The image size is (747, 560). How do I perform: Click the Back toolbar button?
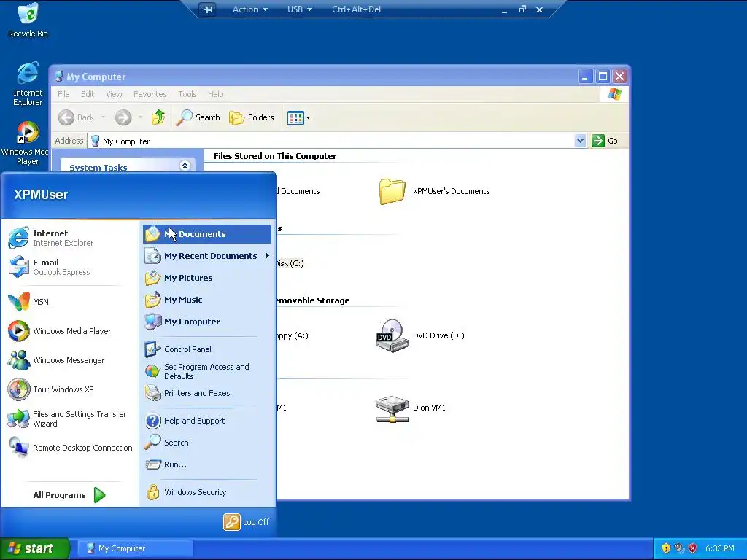pos(77,117)
